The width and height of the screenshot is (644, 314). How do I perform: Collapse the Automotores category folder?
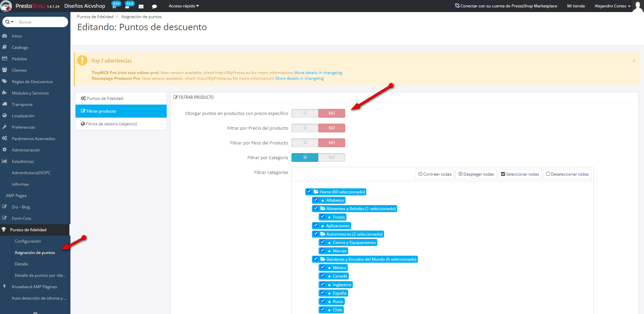point(323,234)
